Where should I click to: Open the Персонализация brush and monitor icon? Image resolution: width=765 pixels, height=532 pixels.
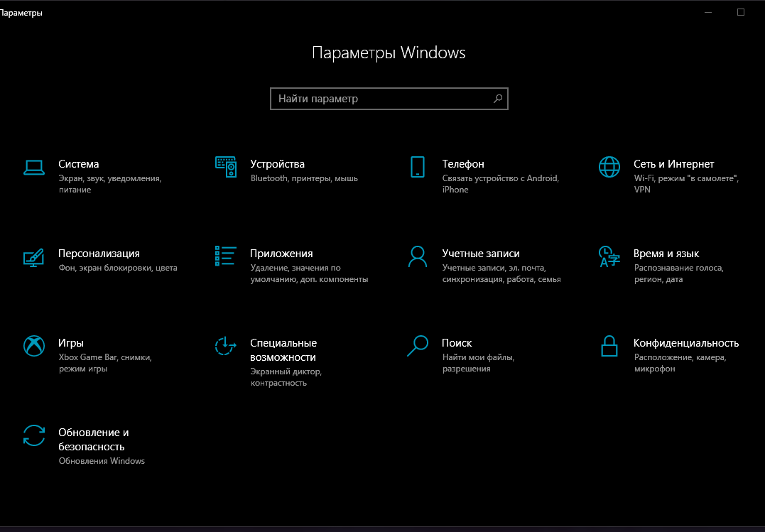(33, 256)
